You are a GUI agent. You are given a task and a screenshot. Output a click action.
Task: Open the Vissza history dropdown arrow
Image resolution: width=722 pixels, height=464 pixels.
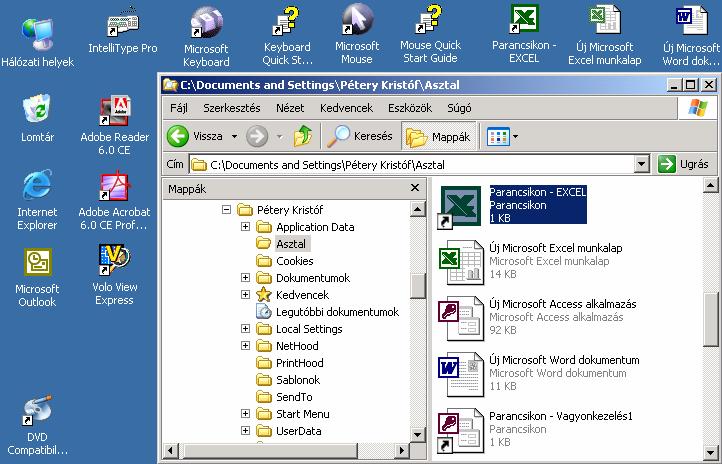pyautogui.click(x=234, y=136)
